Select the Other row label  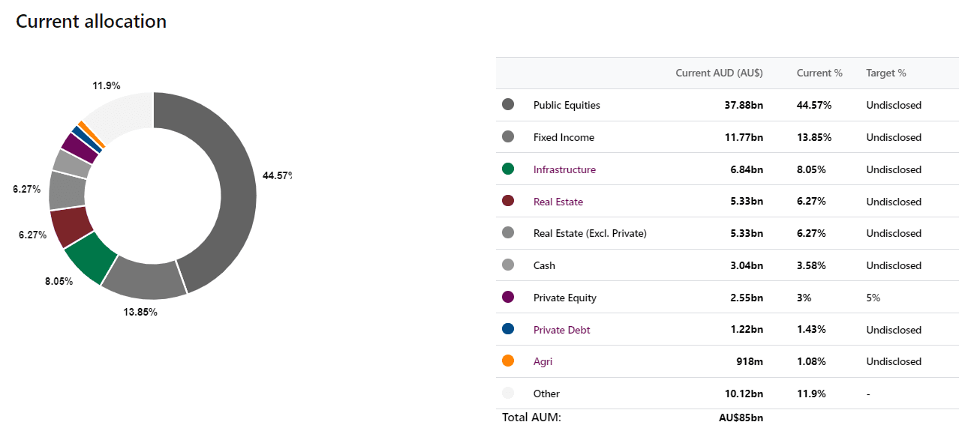[x=546, y=394]
